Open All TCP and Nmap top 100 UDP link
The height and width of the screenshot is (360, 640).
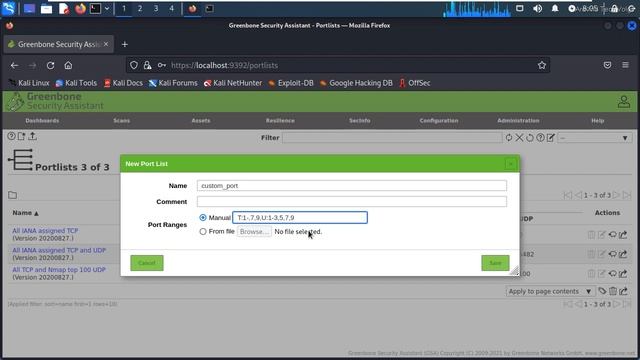[59, 270]
